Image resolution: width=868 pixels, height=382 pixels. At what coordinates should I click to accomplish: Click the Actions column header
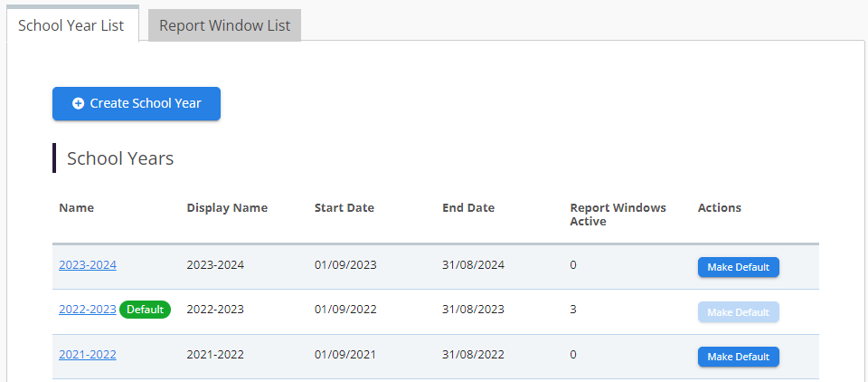(719, 208)
